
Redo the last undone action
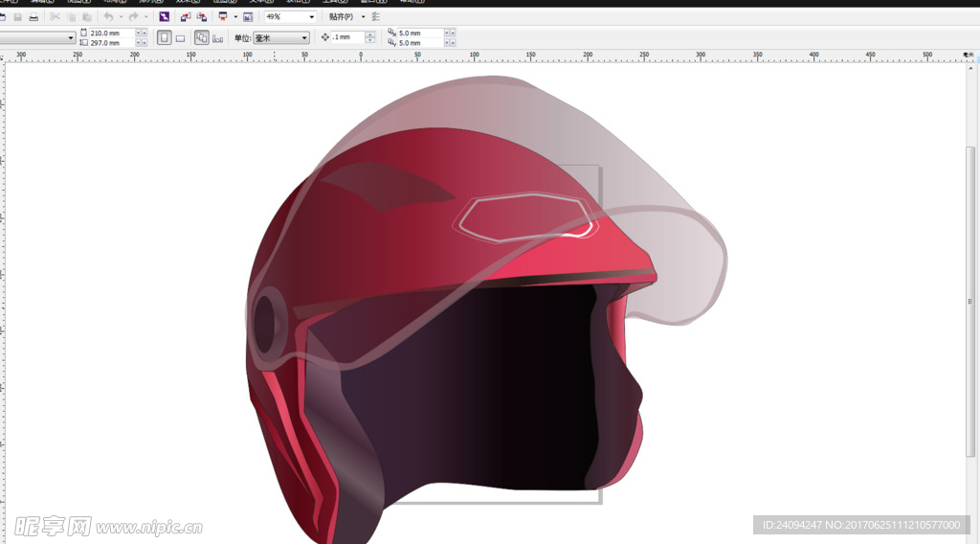click(x=133, y=17)
